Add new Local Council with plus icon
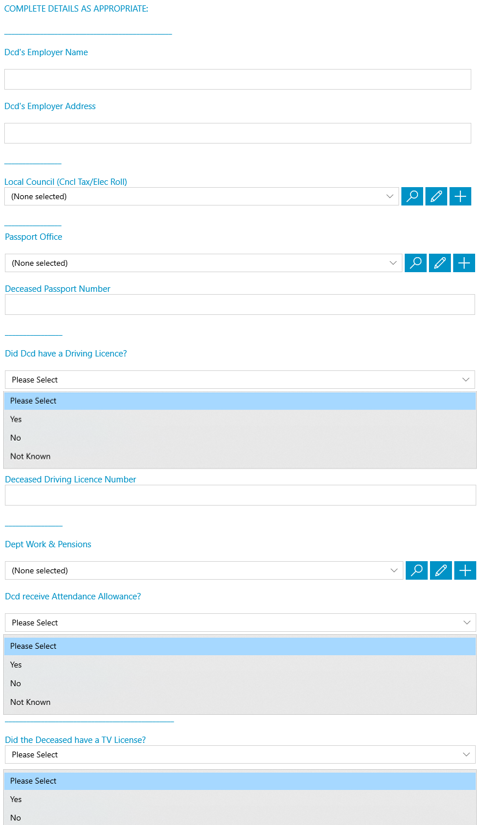 [x=460, y=196]
